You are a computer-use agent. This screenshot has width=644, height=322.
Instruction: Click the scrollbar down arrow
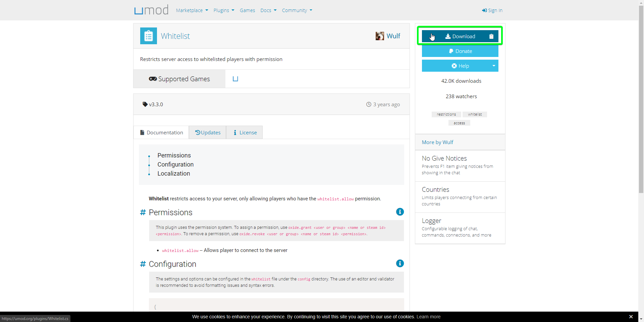641,319
